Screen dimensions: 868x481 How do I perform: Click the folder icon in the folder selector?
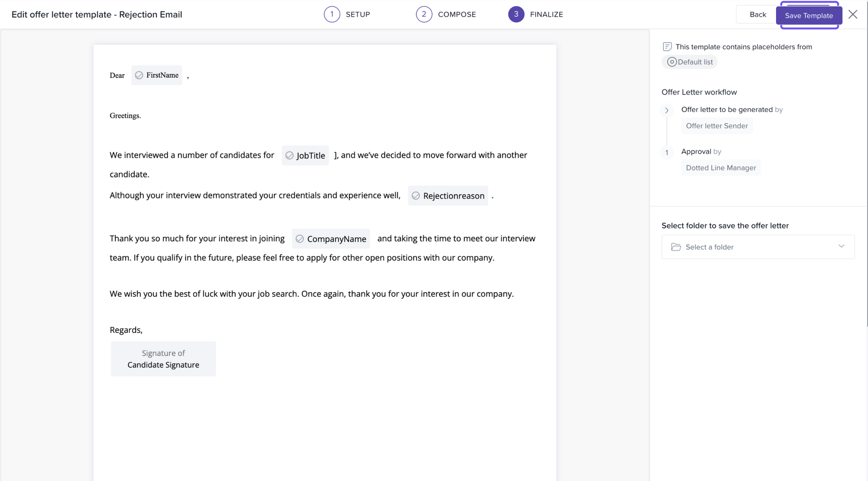(x=676, y=247)
